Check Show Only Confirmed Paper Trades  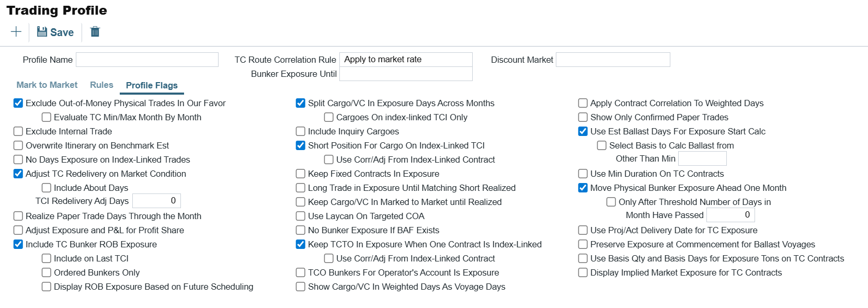point(583,117)
